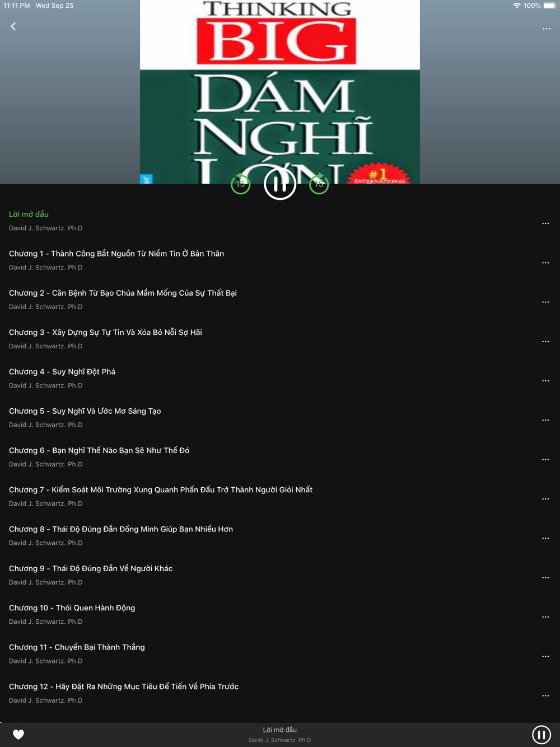Open options for Chương 3 track

[545, 342]
